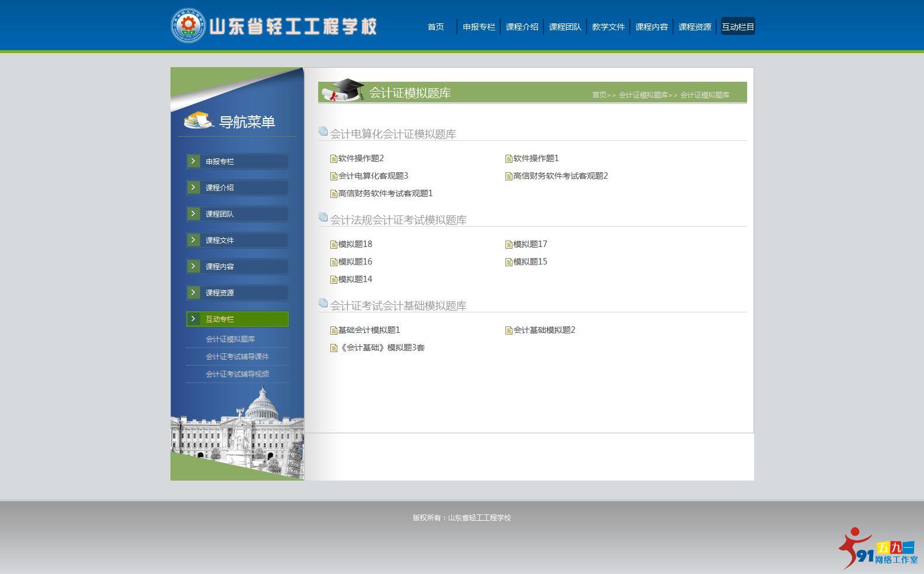Select 教学文件 in the top navigation
Screen dimensions: 924x574
[608, 27]
